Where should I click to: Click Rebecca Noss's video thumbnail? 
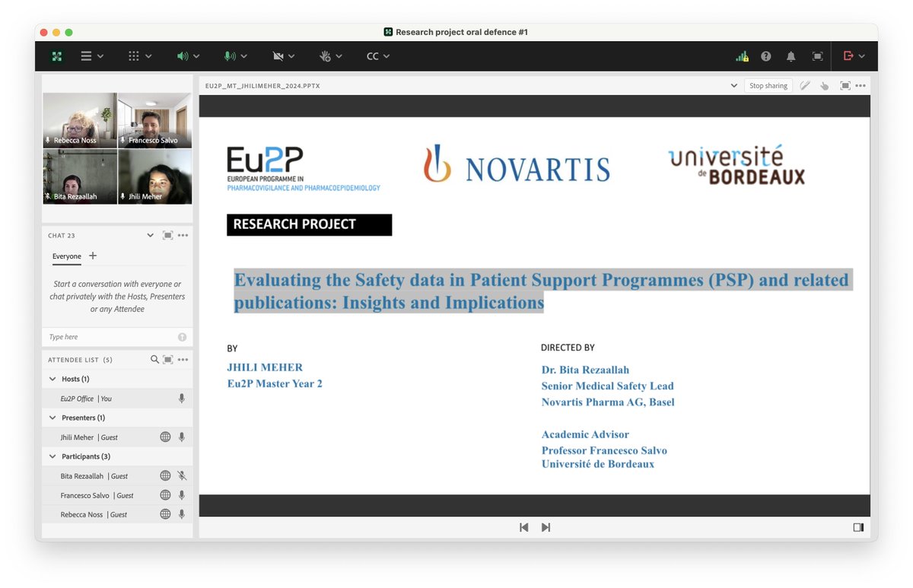click(80, 120)
